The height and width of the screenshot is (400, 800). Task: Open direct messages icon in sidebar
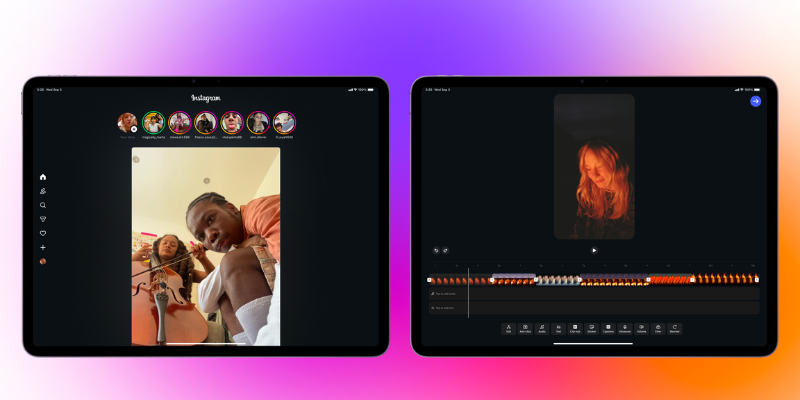pos(43,219)
